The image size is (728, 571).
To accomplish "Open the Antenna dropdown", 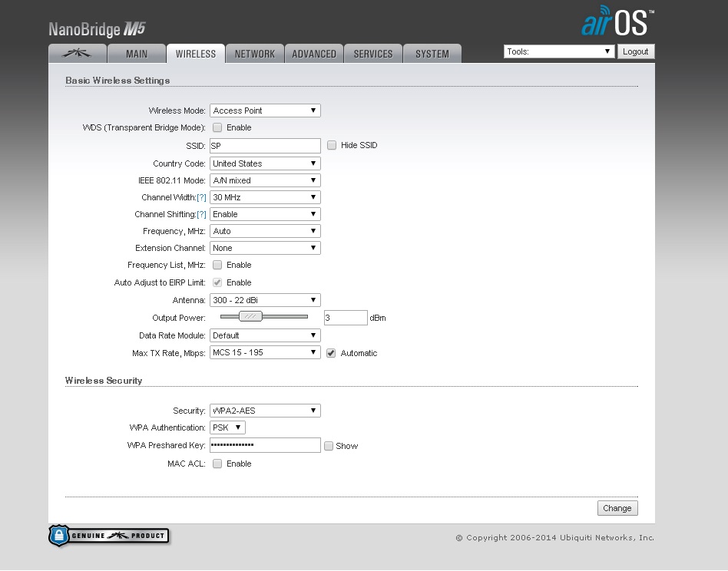I will 265,300.
